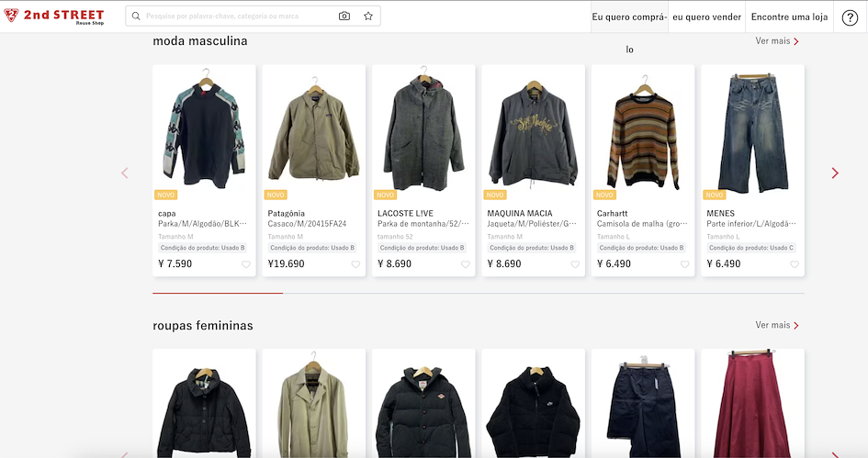Expand moda masculina via Ver mais
This screenshot has width=868, height=458.
[x=777, y=41]
